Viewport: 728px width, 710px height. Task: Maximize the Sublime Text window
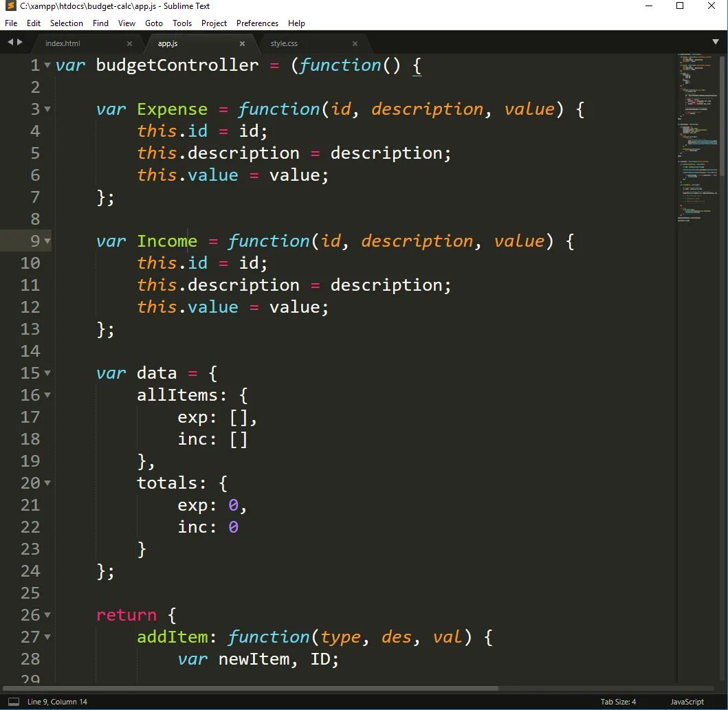680,6
